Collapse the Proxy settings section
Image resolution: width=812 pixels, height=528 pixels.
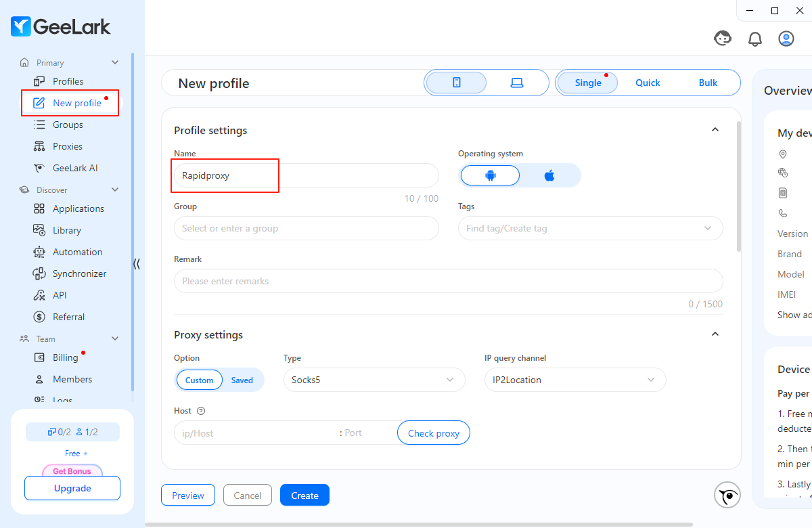(x=715, y=334)
